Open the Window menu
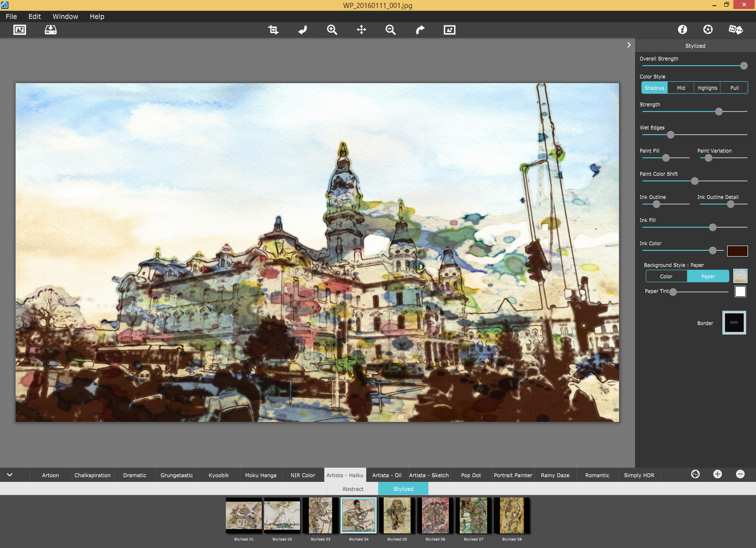The height and width of the screenshot is (548, 756). pos(65,17)
